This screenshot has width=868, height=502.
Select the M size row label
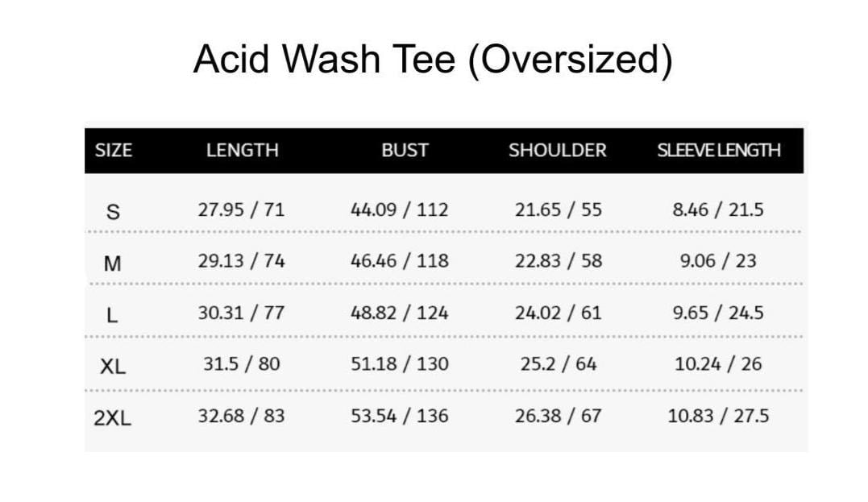[113, 263]
